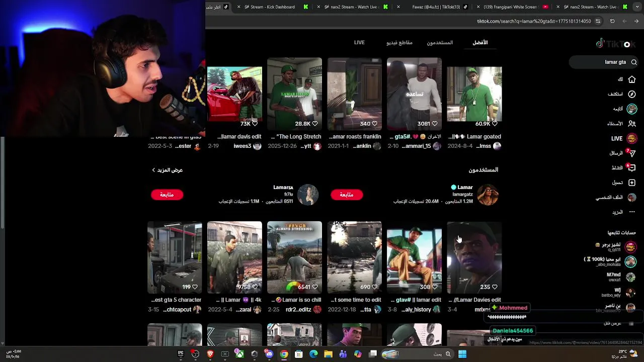The image size is (644, 362).
Task: Open 'The Long Stretch' video thumbnail
Action: (x=294, y=94)
